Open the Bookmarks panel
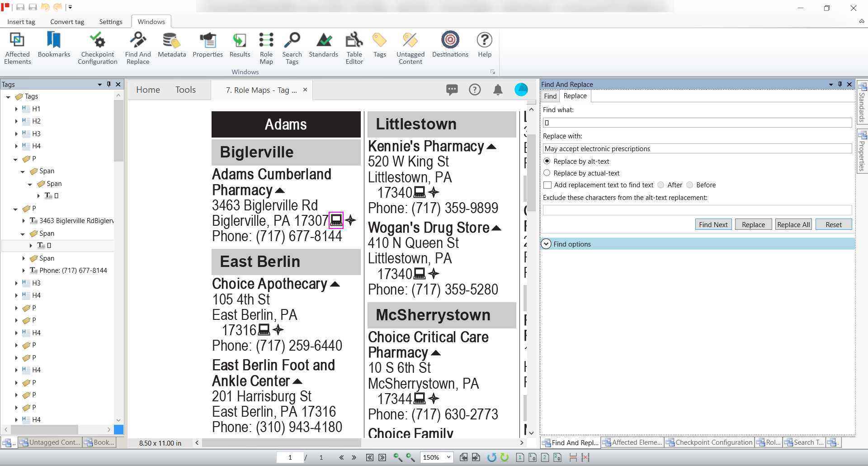Image resolution: width=868 pixels, height=466 pixels. click(54, 45)
